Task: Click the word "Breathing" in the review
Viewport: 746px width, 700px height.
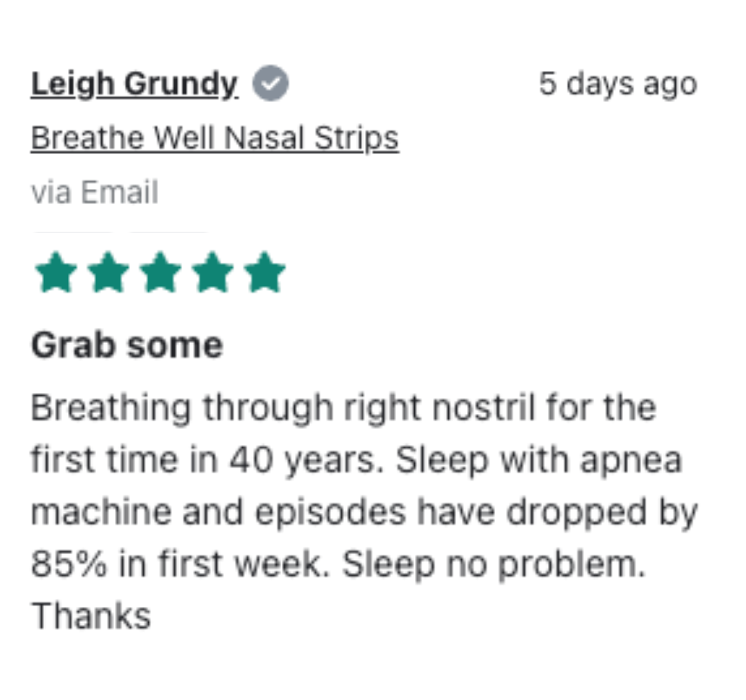Action: point(111,408)
